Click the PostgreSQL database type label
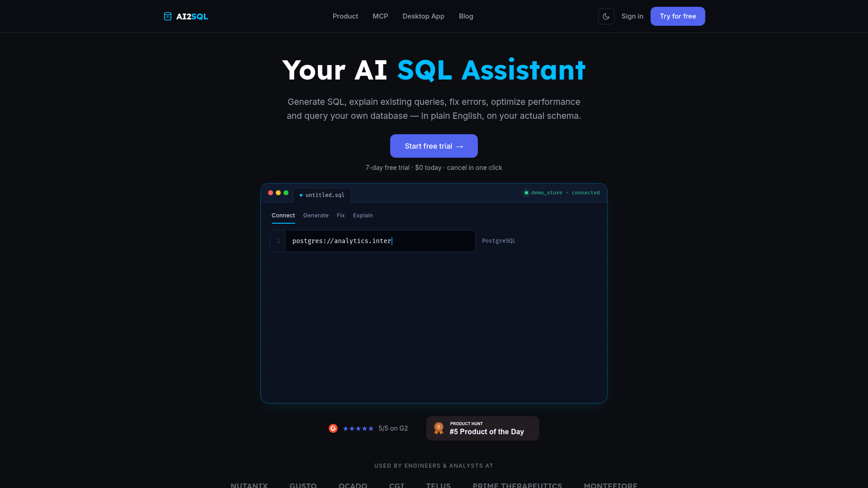868x488 pixels. 499,241
